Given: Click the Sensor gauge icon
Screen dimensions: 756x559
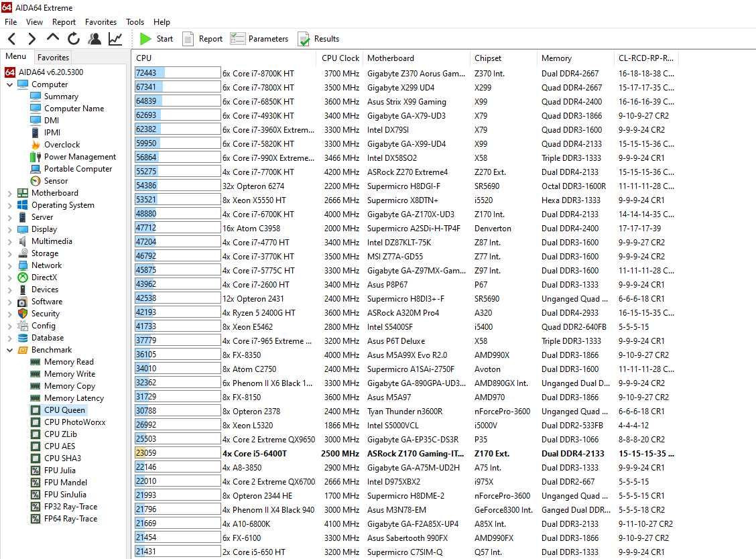Looking at the screenshot, I should (36, 181).
